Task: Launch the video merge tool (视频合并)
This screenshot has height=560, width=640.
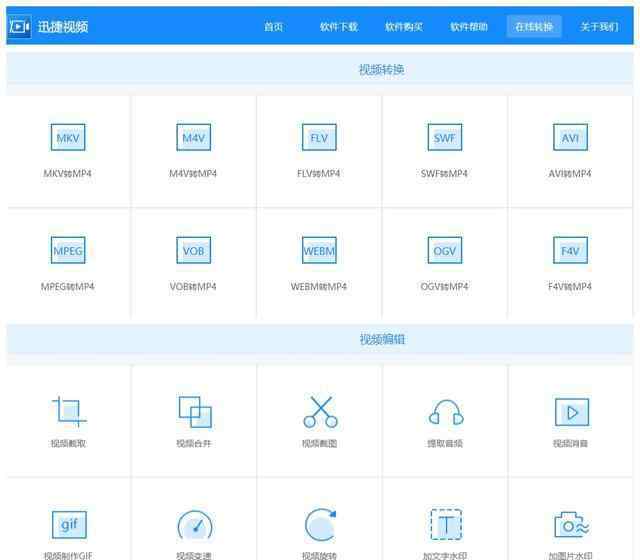Action: coord(194,411)
